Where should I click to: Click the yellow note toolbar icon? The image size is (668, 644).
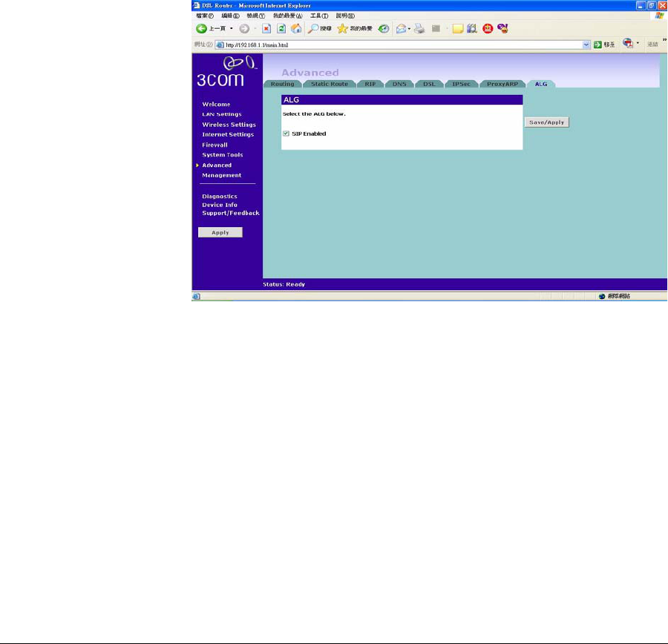pos(457,28)
